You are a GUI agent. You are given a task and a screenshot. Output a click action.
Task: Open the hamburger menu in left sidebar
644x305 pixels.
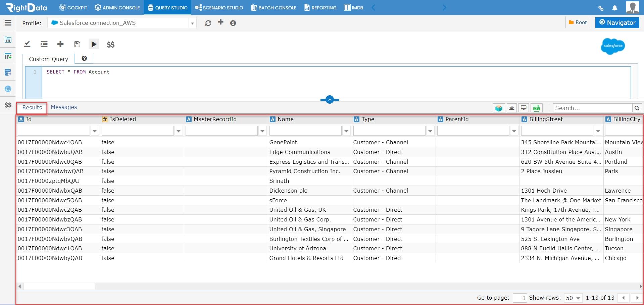click(8, 23)
